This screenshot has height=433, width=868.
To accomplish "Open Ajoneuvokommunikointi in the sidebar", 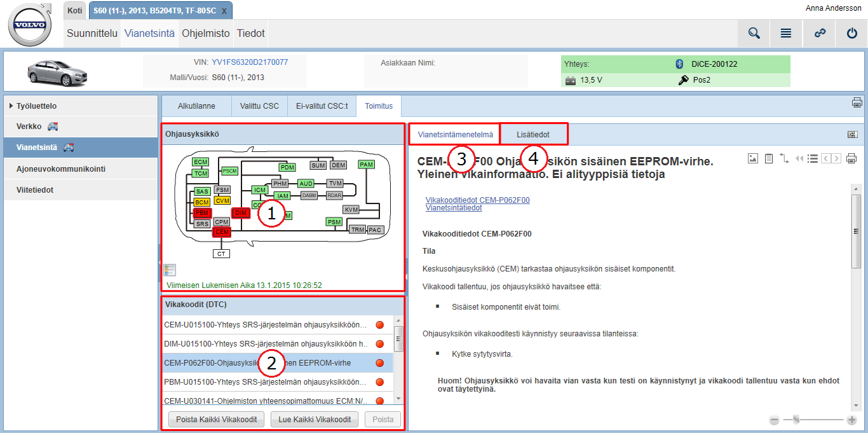I will coord(81,168).
